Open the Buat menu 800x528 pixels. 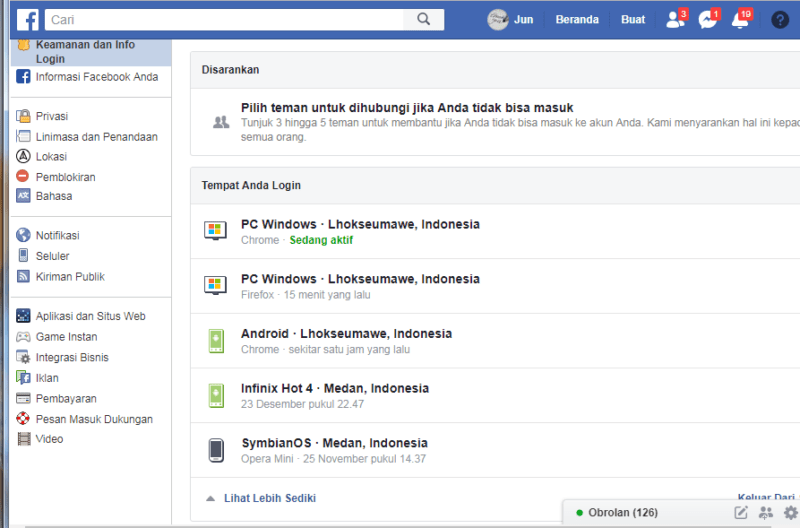click(633, 19)
